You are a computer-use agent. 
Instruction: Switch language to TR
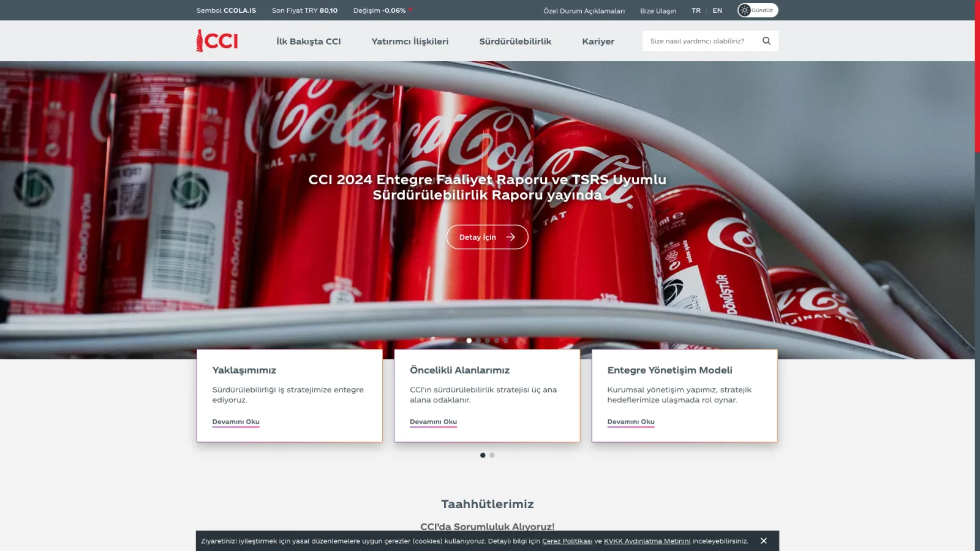(x=696, y=10)
